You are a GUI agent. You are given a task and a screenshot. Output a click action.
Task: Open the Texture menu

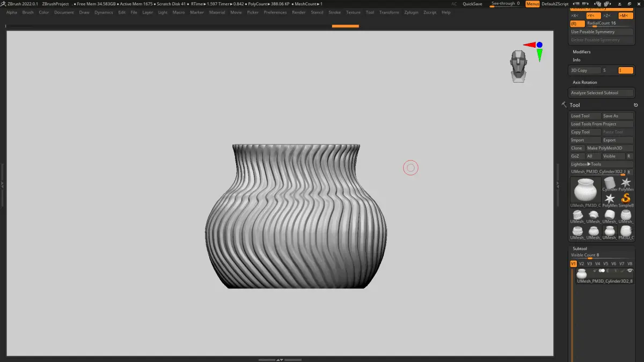pos(353,12)
